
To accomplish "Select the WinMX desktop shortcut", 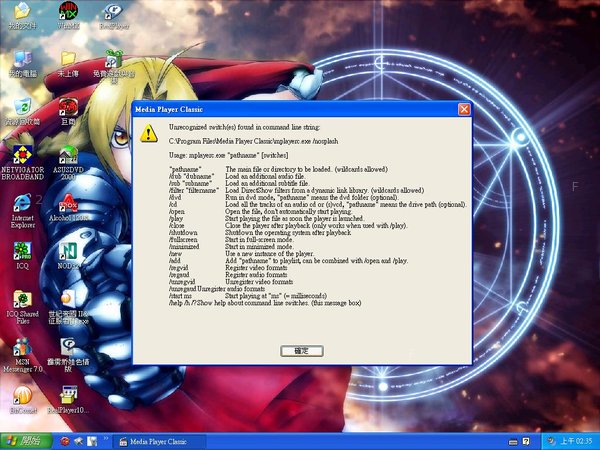I will tap(68, 15).
